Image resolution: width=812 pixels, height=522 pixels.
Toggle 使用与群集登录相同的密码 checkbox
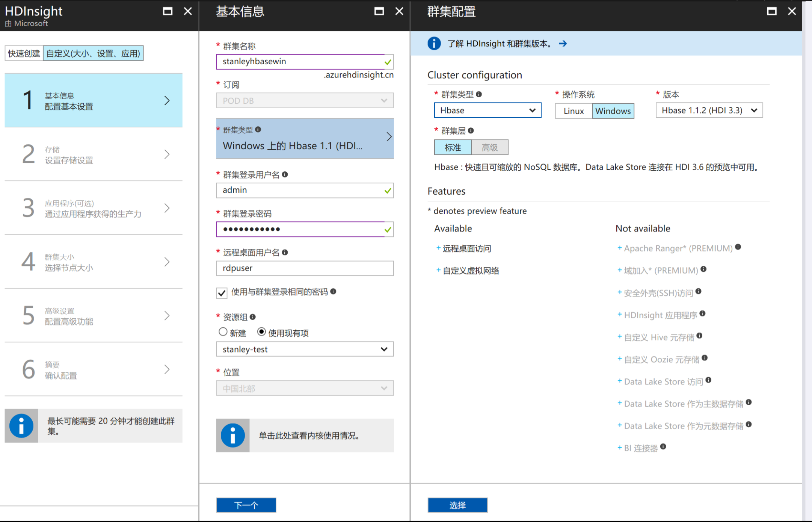(222, 293)
